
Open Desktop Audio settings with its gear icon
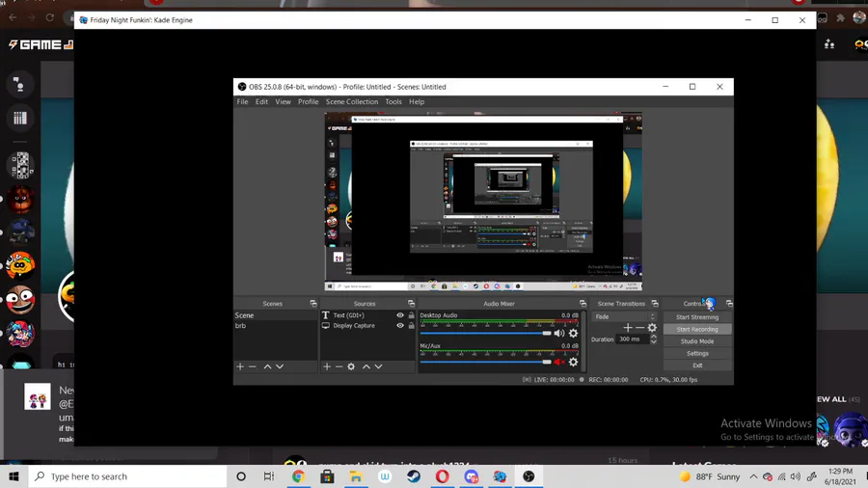tap(573, 333)
